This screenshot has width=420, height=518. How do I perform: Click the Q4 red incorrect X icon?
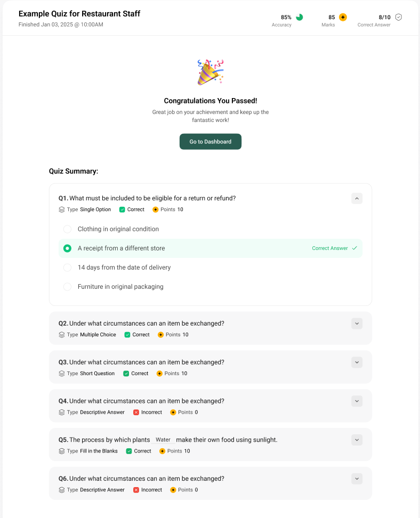coord(136,412)
